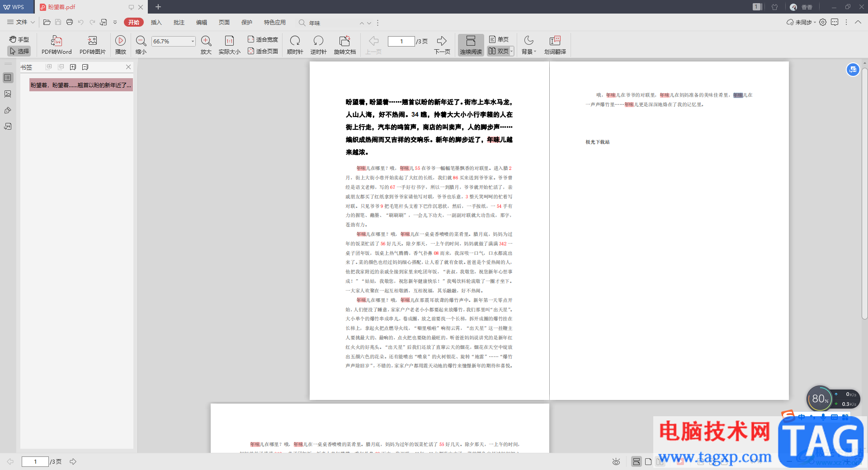Click the 适合宽度 fit width button

pos(263,39)
